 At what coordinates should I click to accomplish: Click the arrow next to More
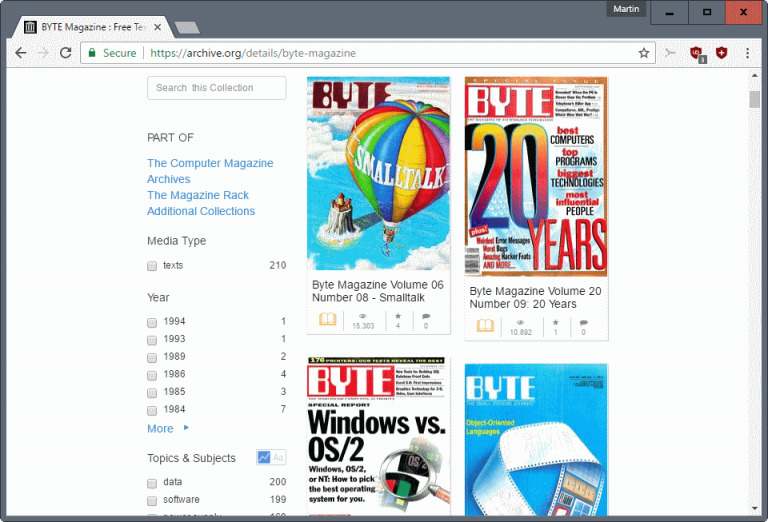click(x=186, y=427)
